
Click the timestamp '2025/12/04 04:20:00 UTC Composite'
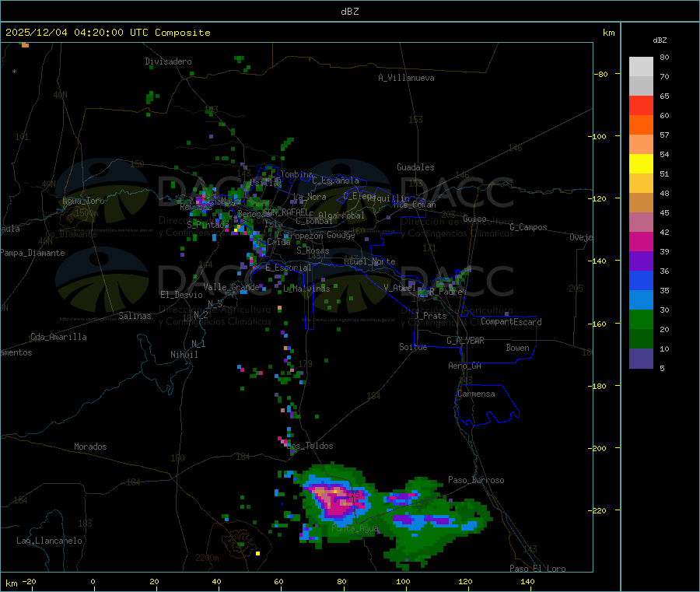[107, 33]
